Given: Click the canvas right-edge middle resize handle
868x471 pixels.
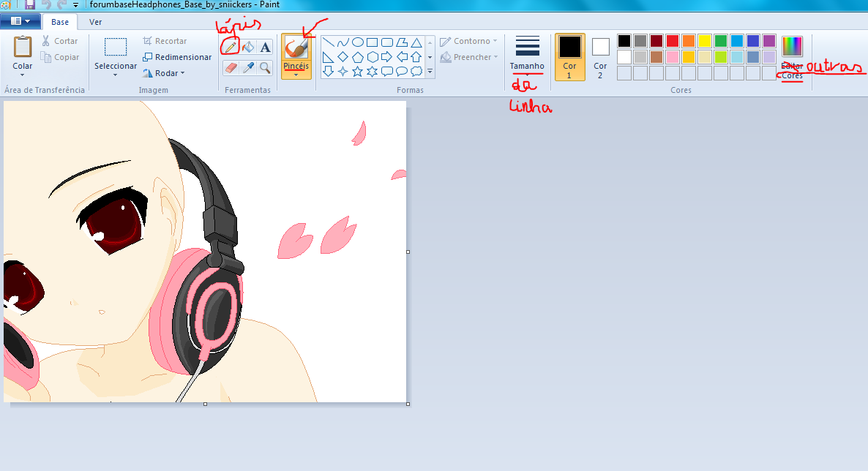Looking at the screenshot, I should 408,252.
